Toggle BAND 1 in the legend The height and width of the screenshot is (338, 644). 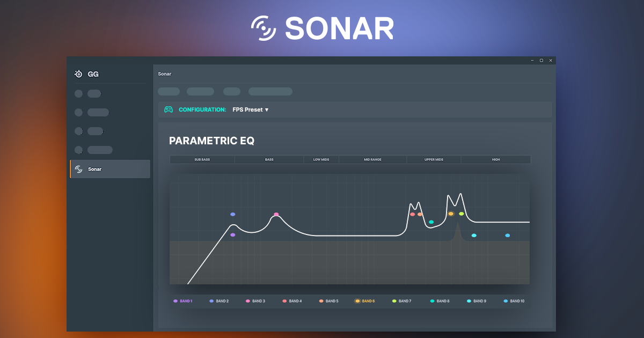[183, 301]
